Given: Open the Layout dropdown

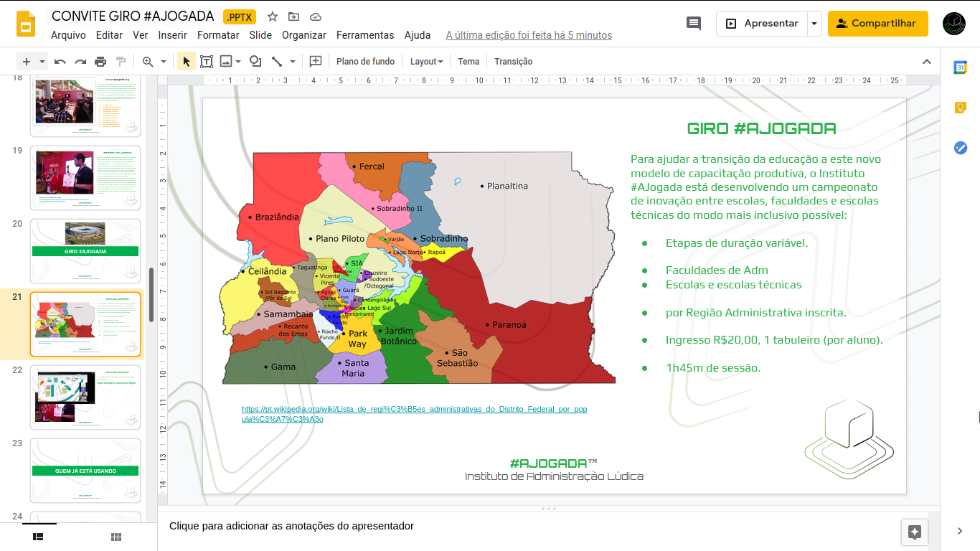Looking at the screenshot, I should 426,62.
